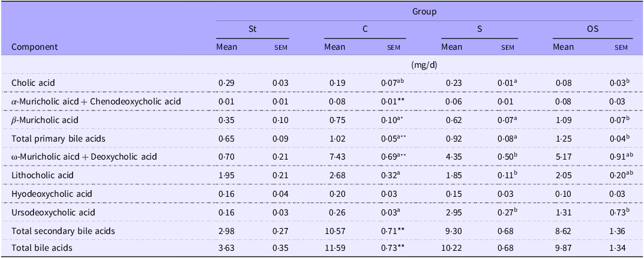Click the OS group header
The height and width of the screenshot is (258, 644).
pyautogui.click(x=592, y=28)
